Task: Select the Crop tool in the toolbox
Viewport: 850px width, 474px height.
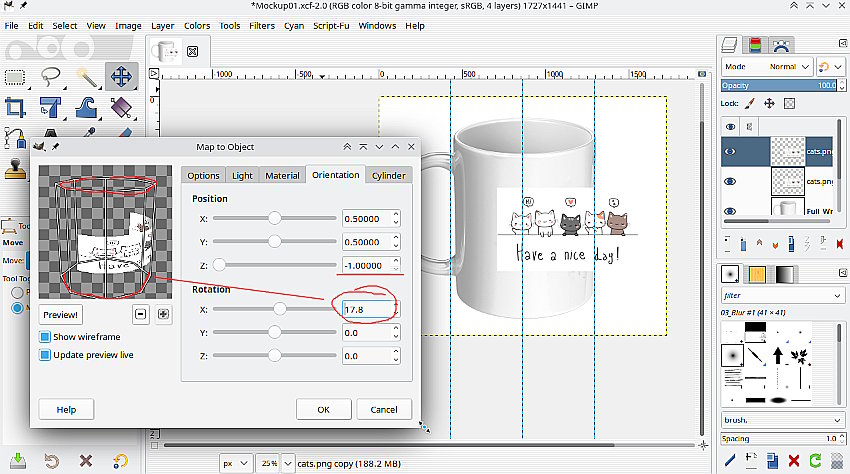Action: tap(16, 107)
